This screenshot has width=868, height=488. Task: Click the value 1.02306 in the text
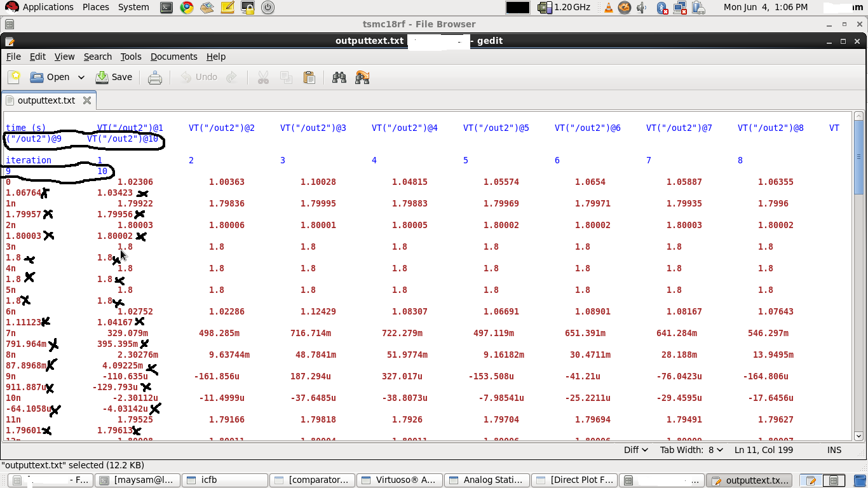135,182
